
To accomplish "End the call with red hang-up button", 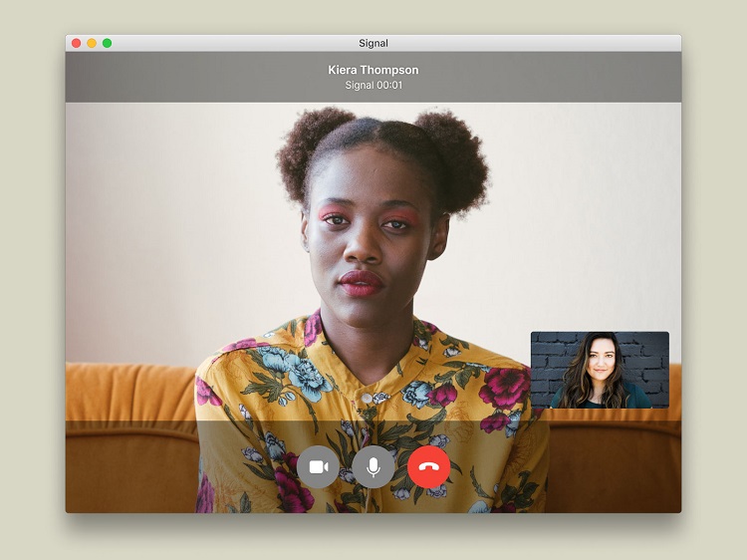I will coord(428,467).
